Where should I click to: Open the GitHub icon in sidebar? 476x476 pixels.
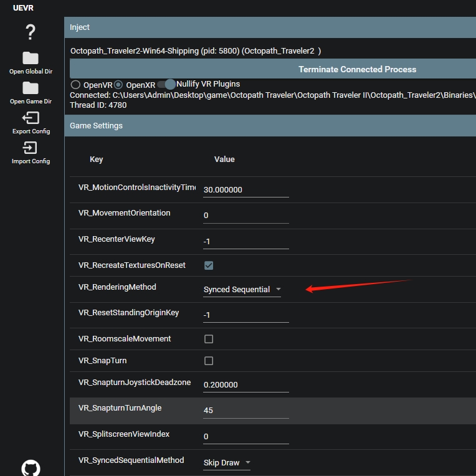[x=31, y=468]
